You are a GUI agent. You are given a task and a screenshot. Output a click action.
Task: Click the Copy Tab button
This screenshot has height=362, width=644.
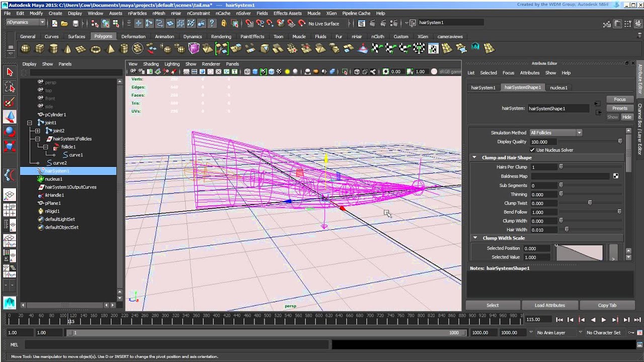[x=607, y=305]
